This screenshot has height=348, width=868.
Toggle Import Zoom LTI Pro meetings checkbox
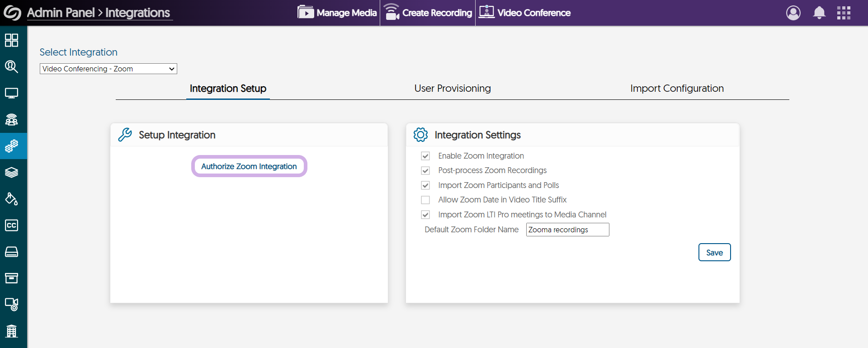(425, 215)
